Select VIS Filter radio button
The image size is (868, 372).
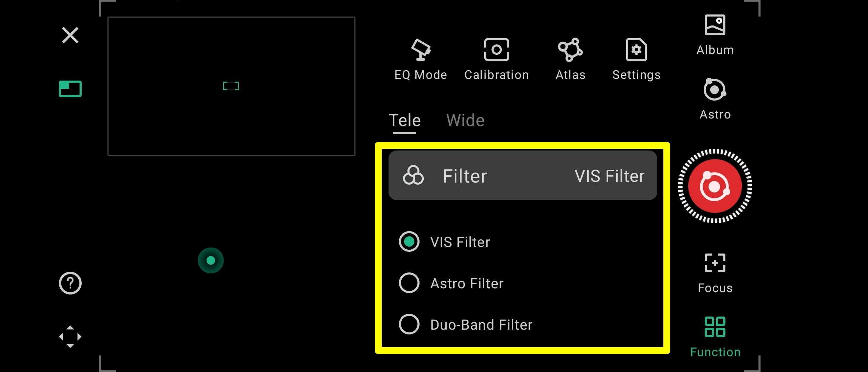tap(409, 241)
